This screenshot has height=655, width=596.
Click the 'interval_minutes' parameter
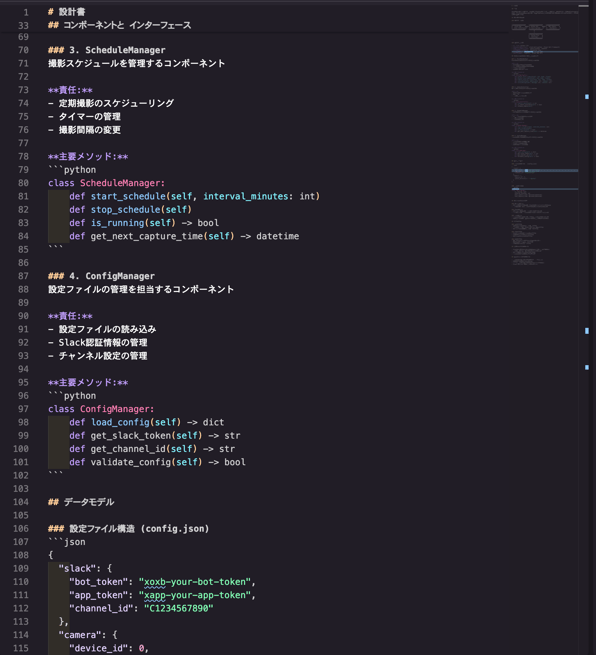pyautogui.click(x=246, y=196)
